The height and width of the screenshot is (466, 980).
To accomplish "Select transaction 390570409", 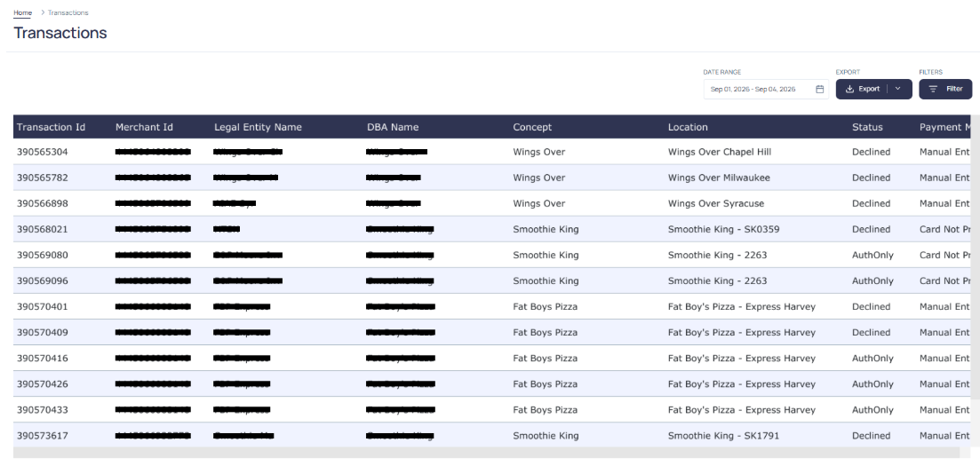I will [x=43, y=333].
